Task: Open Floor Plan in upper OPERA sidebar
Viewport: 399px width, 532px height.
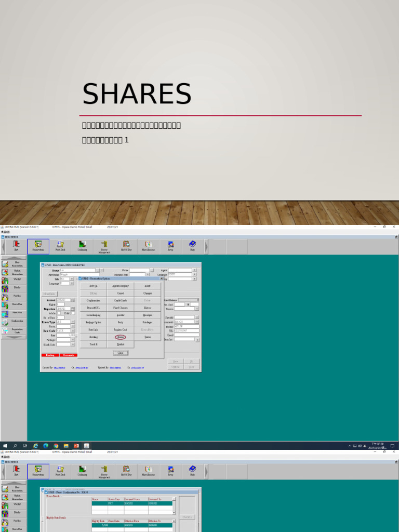Action: pyautogui.click(x=14, y=313)
